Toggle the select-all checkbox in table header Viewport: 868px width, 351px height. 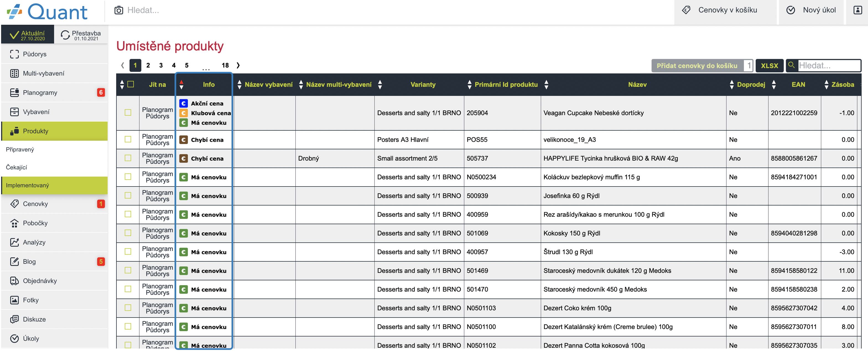(x=131, y=84)
